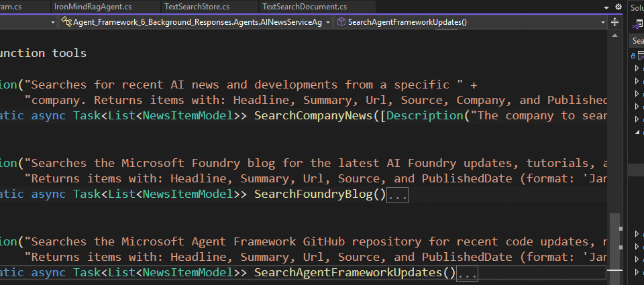Switch to the TextSearchStore.cs tab
Image resolution: width=644 pixels, height=285 pixels.
pyautogui.click(x=197, y=7)
